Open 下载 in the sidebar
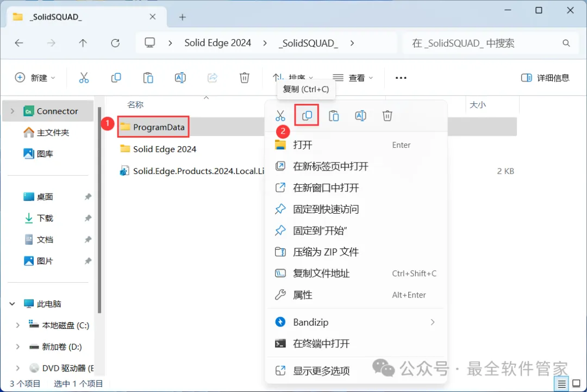The height and width of the screenshot is (392, 587). [38, 218]
